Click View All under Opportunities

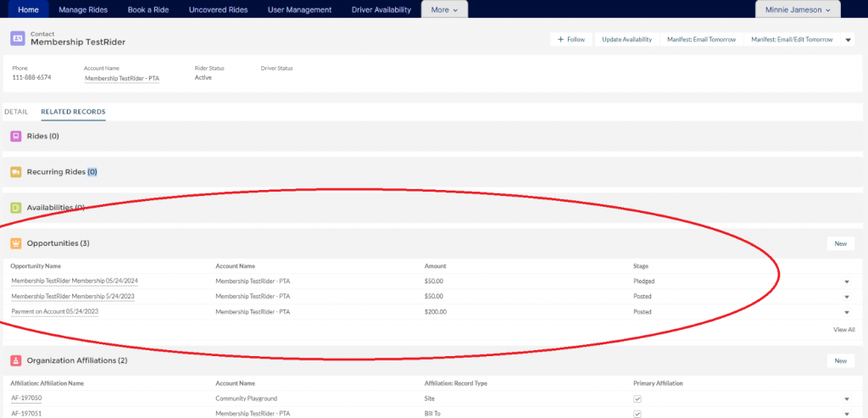click(843, 330)
